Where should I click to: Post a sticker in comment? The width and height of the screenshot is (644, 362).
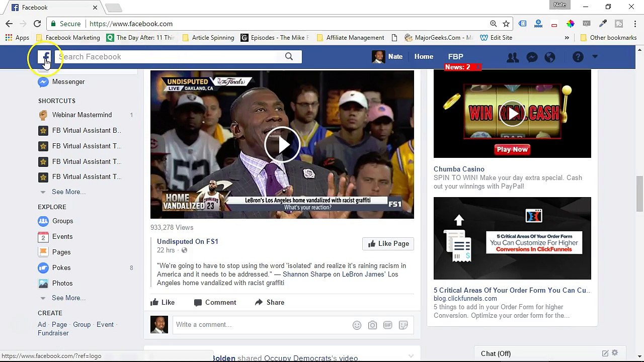click(x=403, y=325)
